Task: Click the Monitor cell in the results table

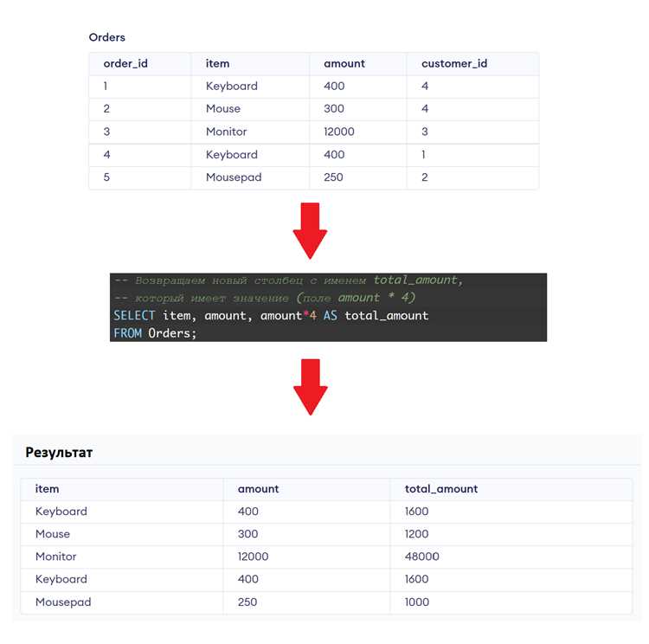Action: pyautogui.click(x=56, y=557)
